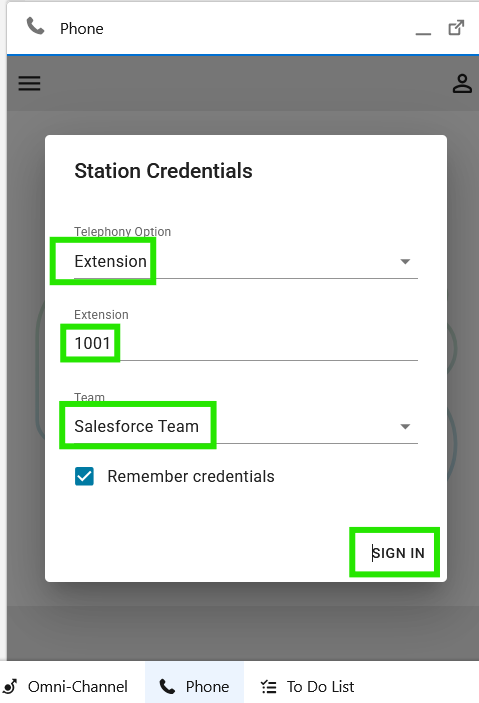This screenshot has width=479, height=703.
Task: Click the Extension field containing 1001
Action: tap(246, 343)
